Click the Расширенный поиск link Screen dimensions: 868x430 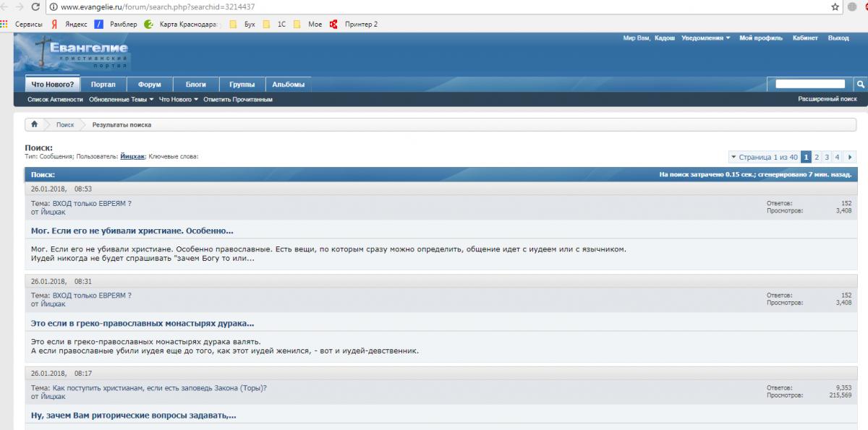(x=827, y=99)
